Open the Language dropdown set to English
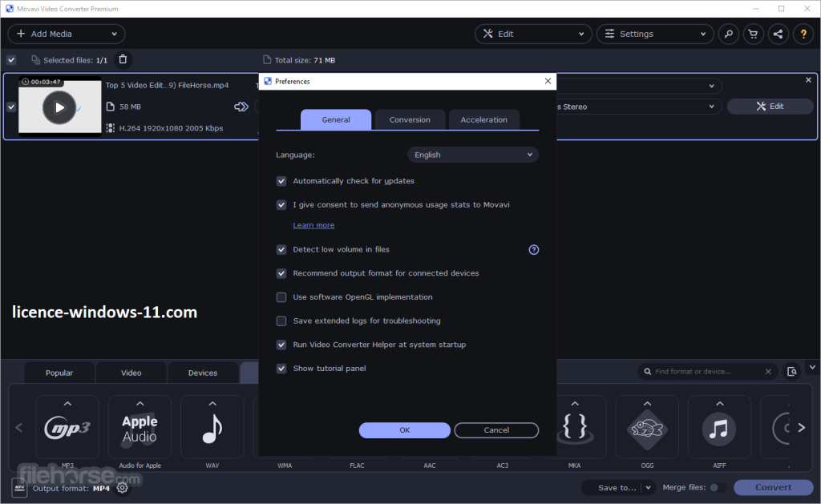 pyautogui.click(x=473, y=155)
